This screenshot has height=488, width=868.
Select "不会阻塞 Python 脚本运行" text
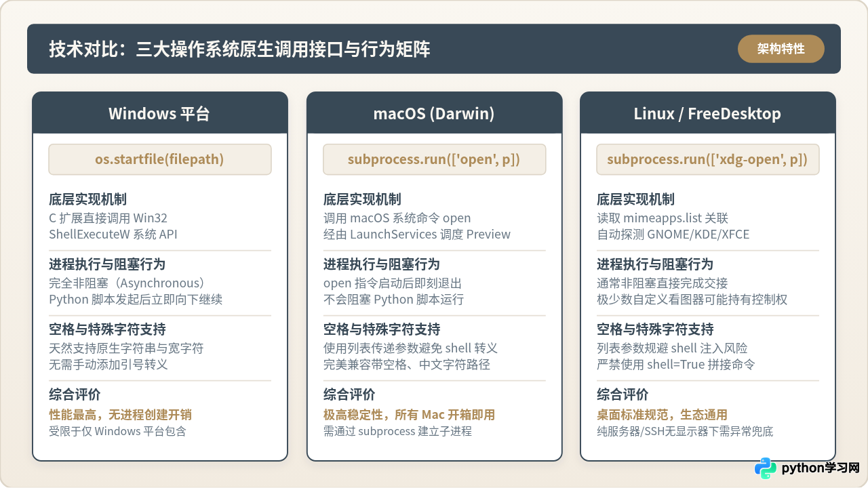pyautogui.click(x=393, y=299)
